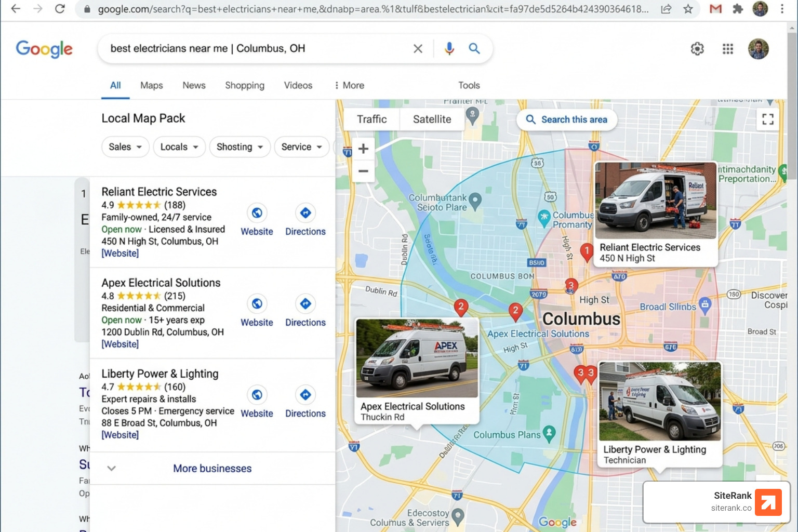
Task: Switch to the Shopping tab
Action: [245, 85]
